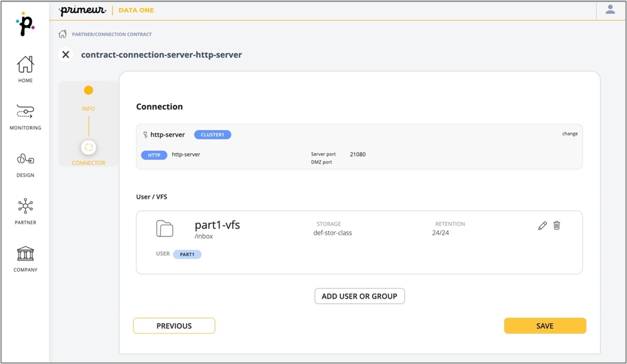
Task: Click the change link for http-server
Action: point(569,134)
